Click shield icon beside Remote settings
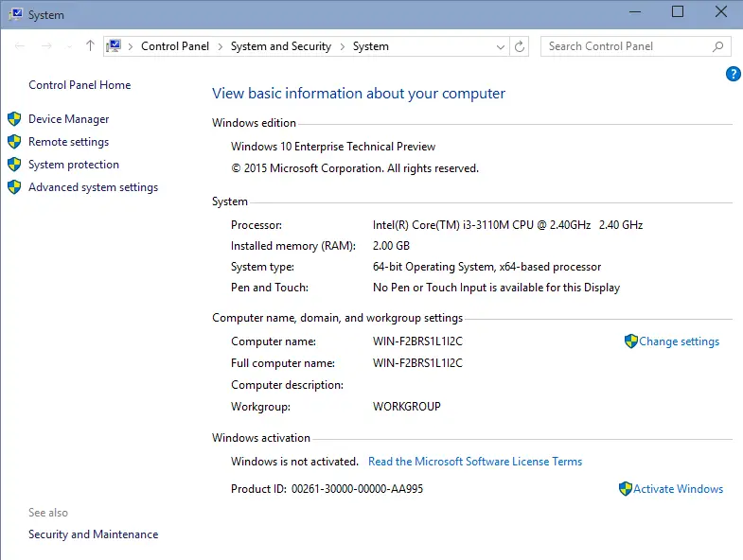The image size is (743, 560). (x=14, y=142)
